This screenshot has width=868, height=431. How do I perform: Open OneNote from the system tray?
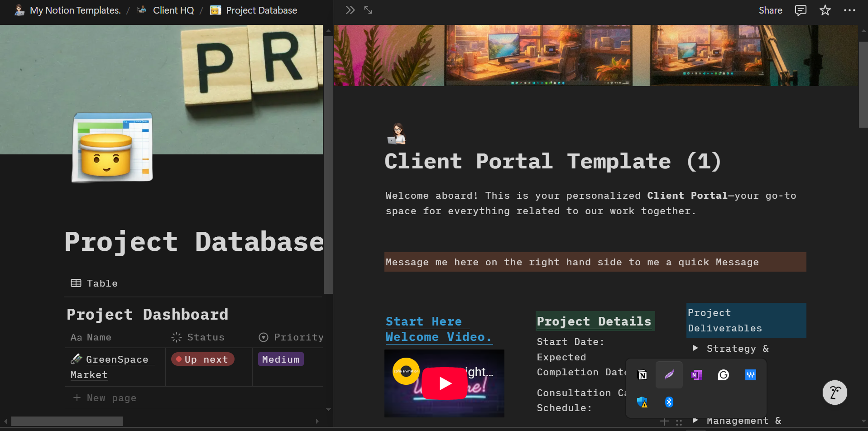tap(696, 375)
